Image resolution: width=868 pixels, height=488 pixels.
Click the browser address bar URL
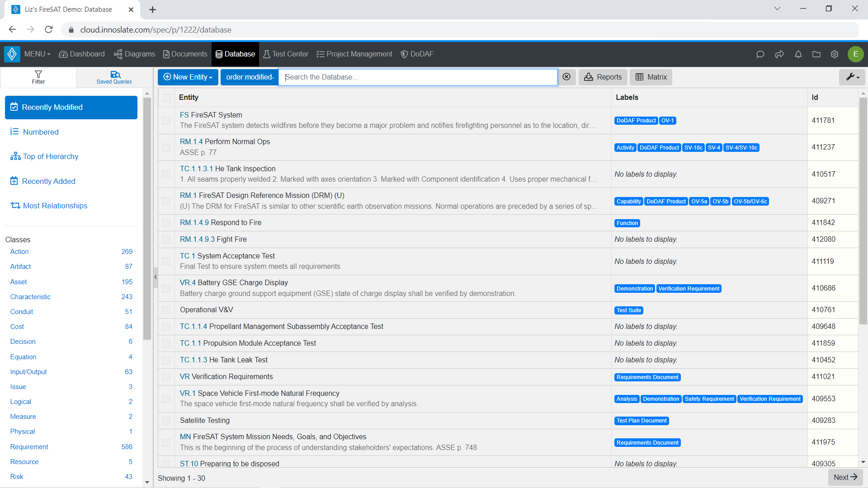coord(156,30)
